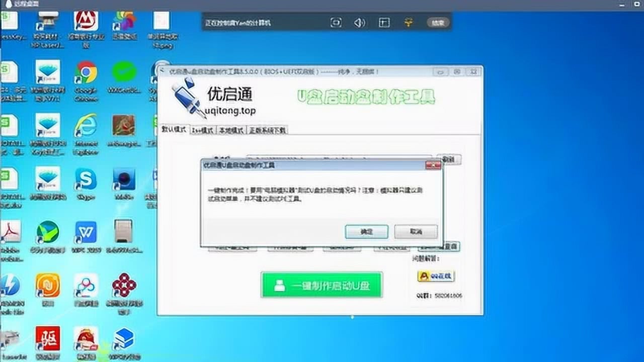Select the green WeChat desktop icon
This screenshot has height=362, width=644.
coord(124,73)
